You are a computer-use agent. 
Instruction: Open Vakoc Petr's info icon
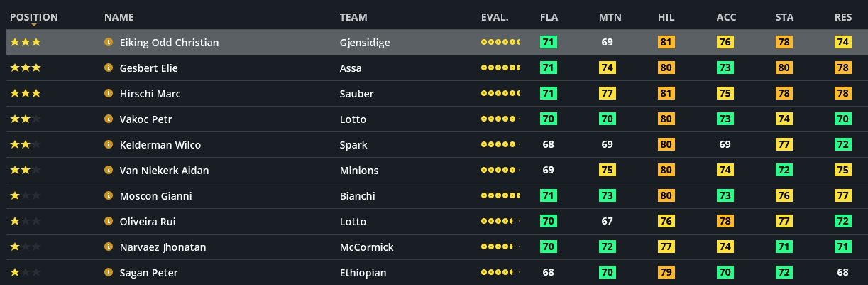pos(109,119)
